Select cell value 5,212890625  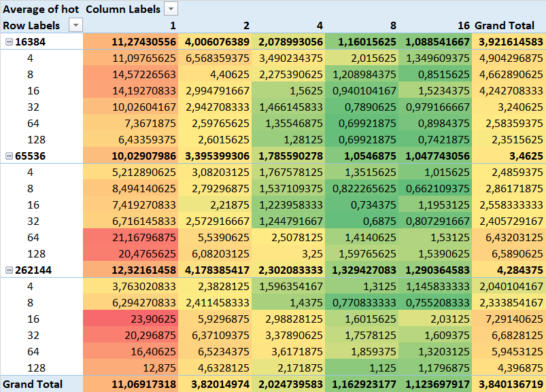click(x=144, y=172)
